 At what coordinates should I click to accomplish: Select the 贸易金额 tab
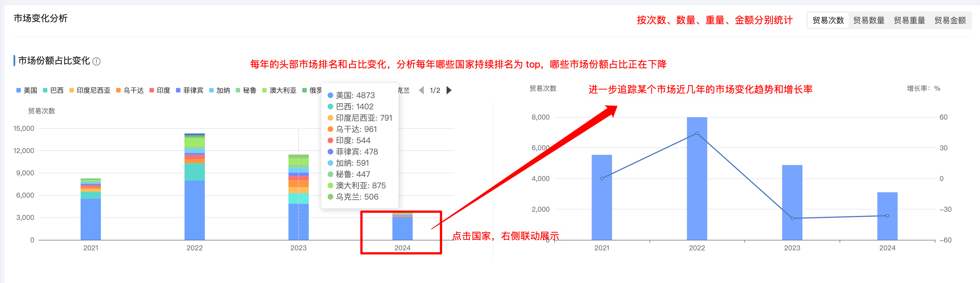tap(950, 20)
